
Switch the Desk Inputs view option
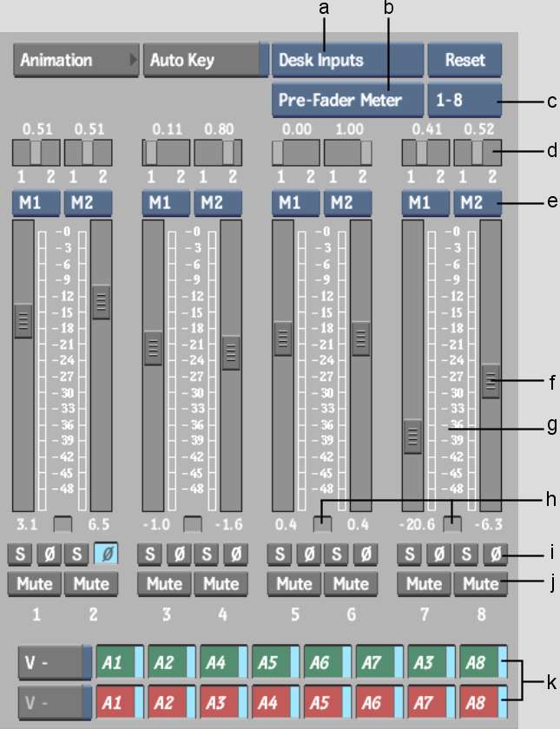pyautogui.click(x=346, y=61)
